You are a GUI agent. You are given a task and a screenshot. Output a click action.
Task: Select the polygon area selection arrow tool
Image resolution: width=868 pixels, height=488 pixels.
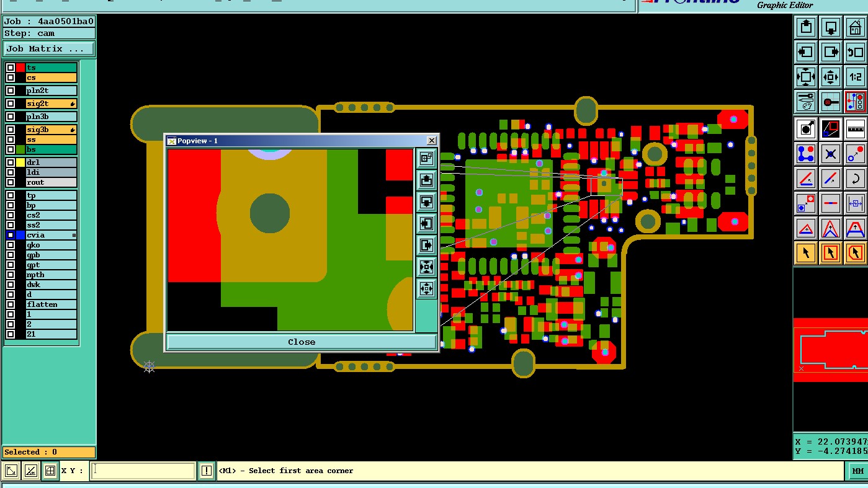[856, 253]
